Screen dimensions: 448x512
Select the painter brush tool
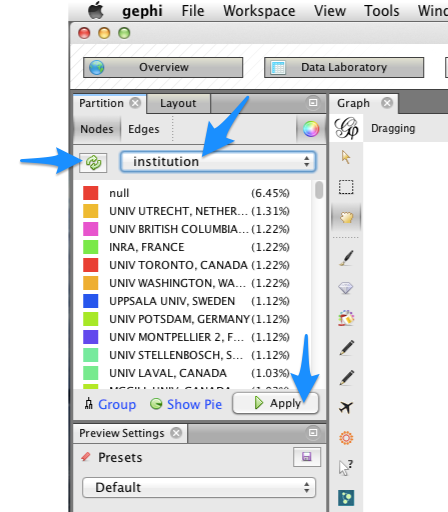[346, 258]
